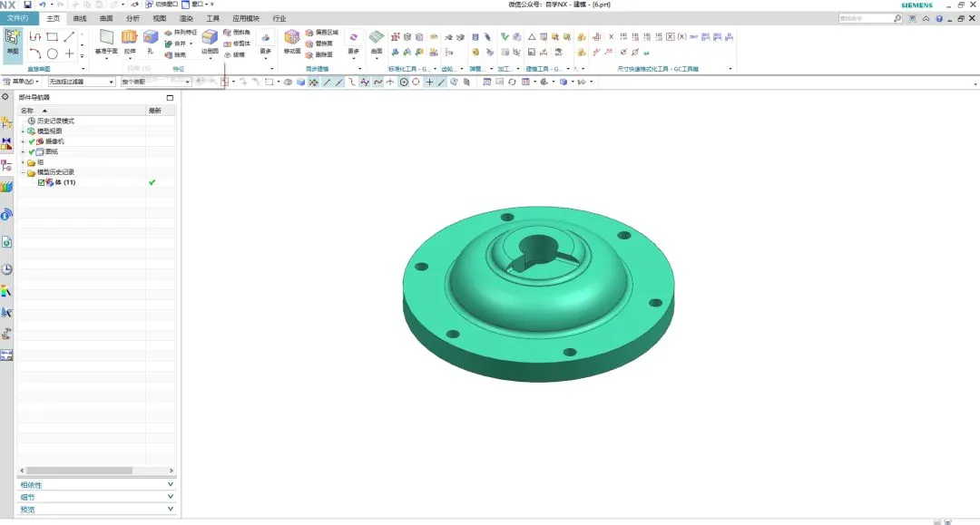Open the resource bar settings gear

5,97
